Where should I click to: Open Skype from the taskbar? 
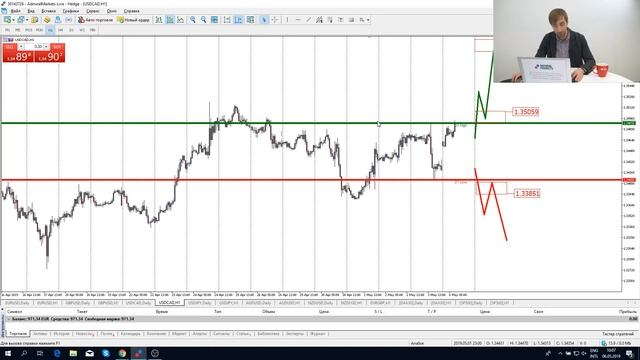106,353
